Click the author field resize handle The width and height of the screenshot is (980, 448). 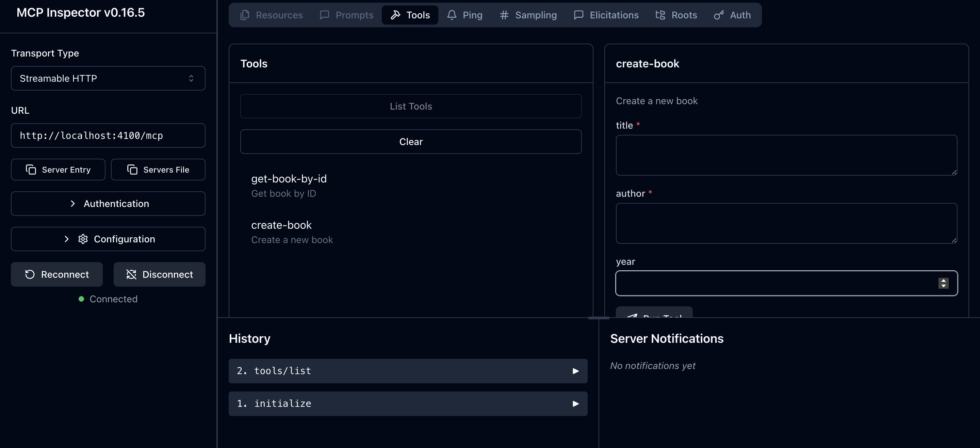click(954, 240)
